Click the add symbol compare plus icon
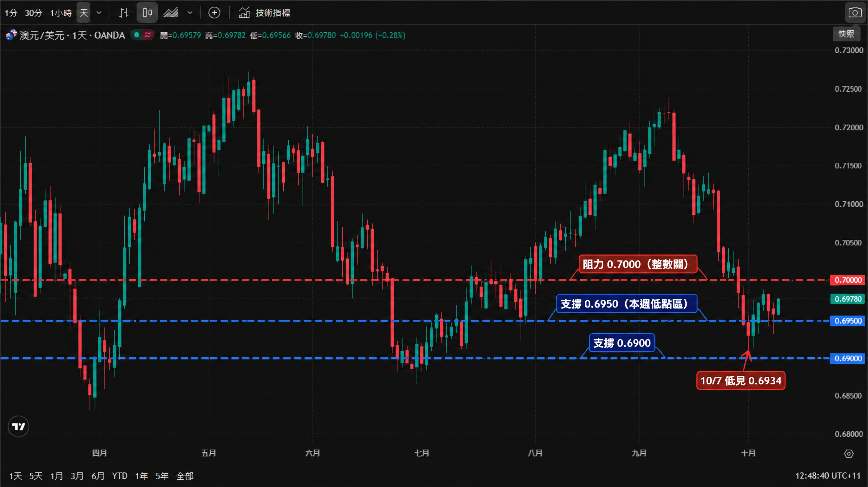The image size is (868, 487). tap(214, 13)
